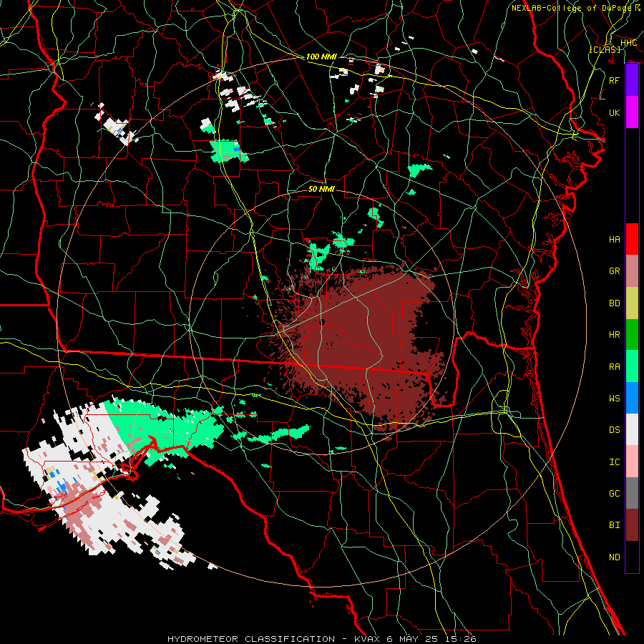Screen dimensions: 644x644
Task: Click the BI dark red legend swatch
Action: pyautogui.click(x=632, y=525)
